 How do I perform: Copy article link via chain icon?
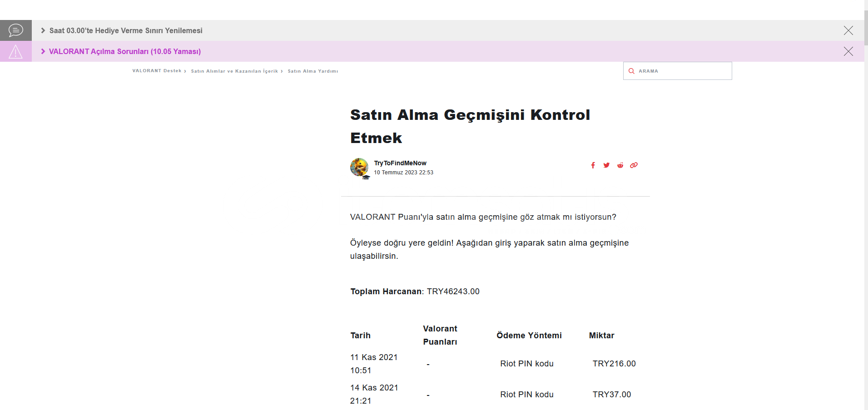[634, 165]
